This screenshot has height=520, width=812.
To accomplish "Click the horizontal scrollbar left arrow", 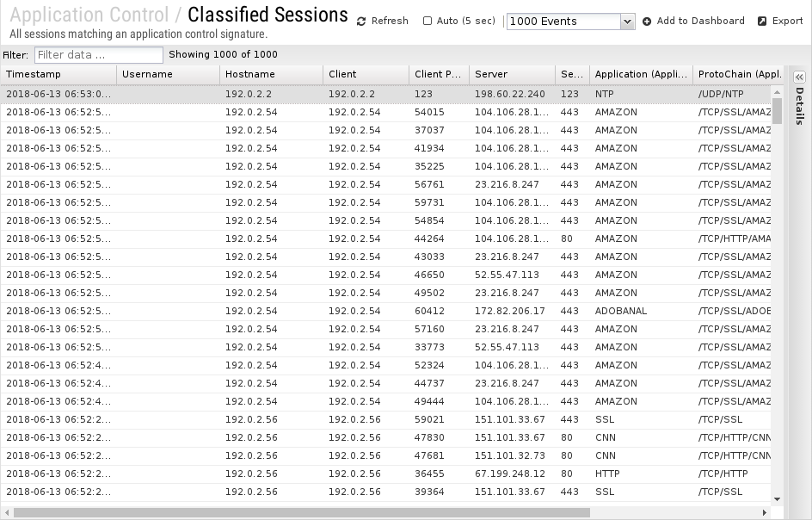I will (7, 513).
